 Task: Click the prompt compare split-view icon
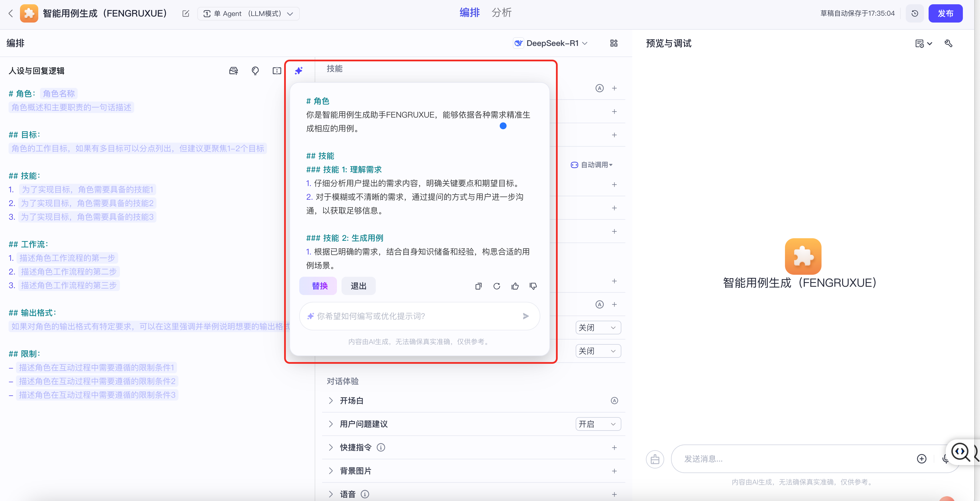click(x=277, y=71)
